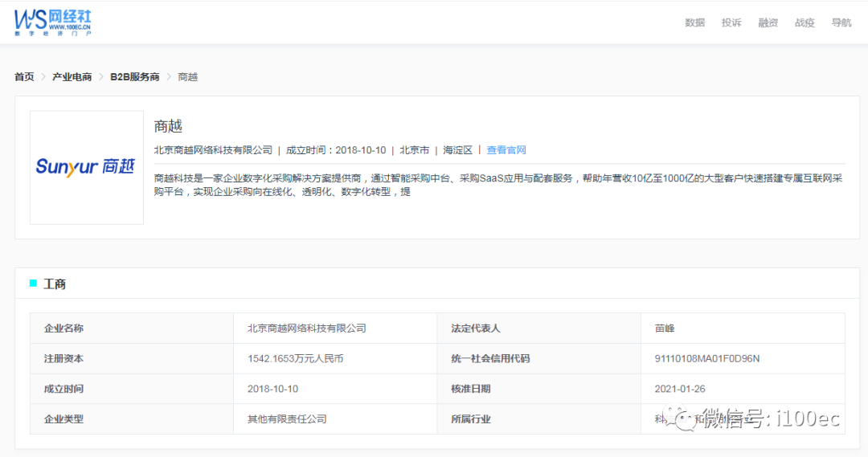Select 北京商越网络科技有限公司 table cell
The width and height of the screenshot is (868, 457).
coord(335,328)
